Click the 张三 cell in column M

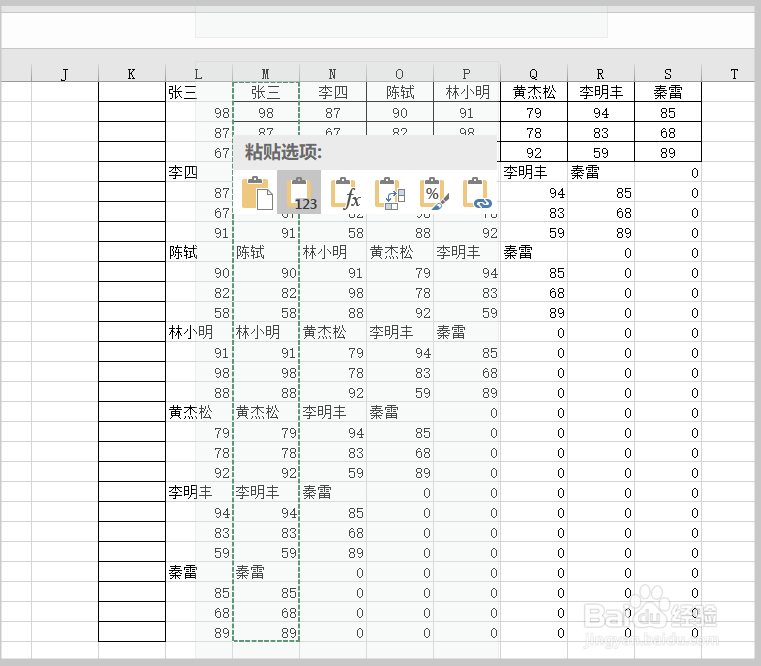(x=266, y=92)
